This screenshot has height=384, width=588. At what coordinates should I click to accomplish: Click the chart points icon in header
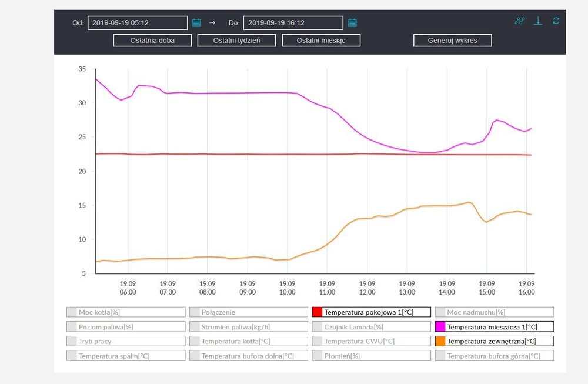point(519,21)
